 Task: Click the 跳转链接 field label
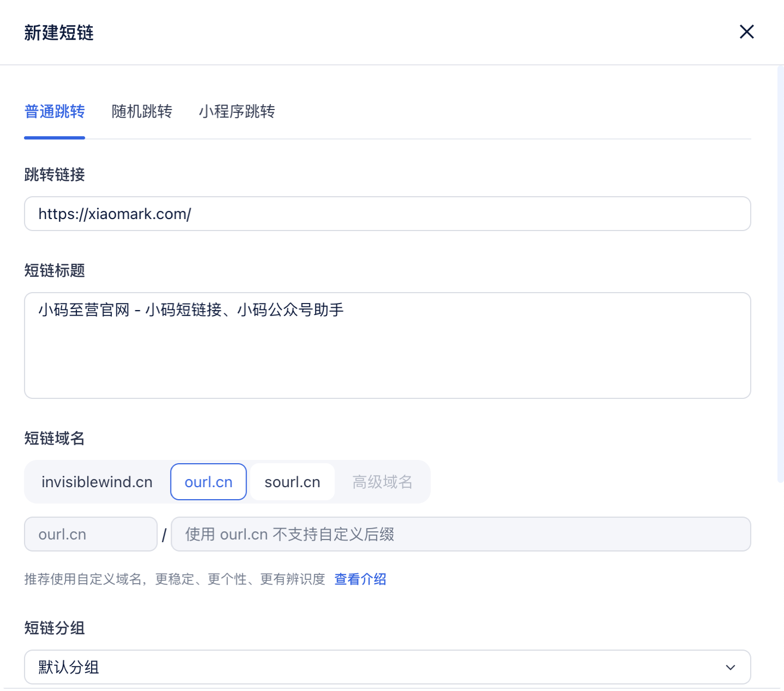[55, 174]
